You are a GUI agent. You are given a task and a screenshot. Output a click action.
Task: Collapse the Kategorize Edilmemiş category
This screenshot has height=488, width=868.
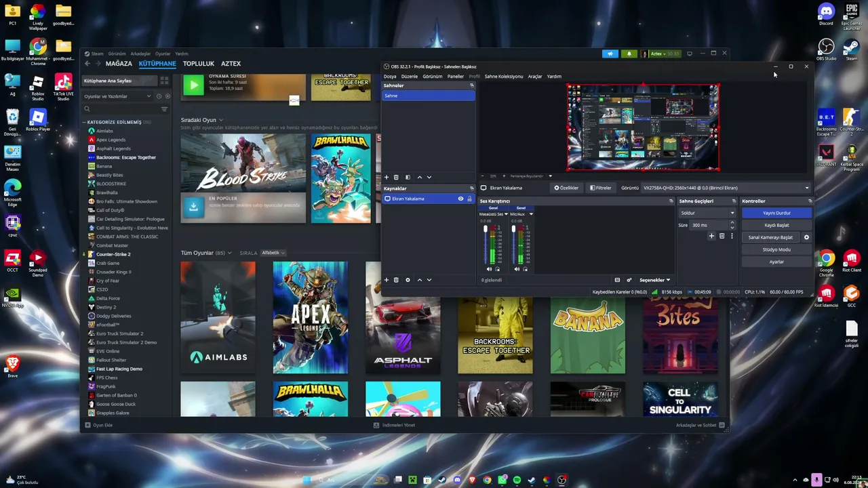tap(84, 122)
